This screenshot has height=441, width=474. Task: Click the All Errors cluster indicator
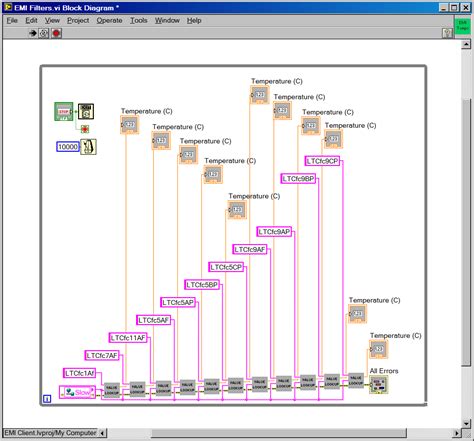click(x=379, y=384)
